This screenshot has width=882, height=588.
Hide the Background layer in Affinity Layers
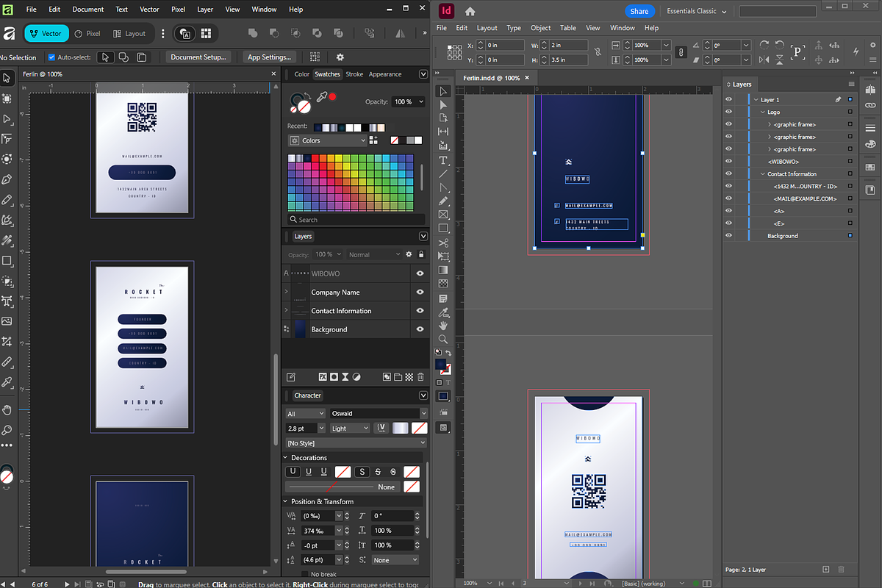pyautogui.click(x=420, y=329)
